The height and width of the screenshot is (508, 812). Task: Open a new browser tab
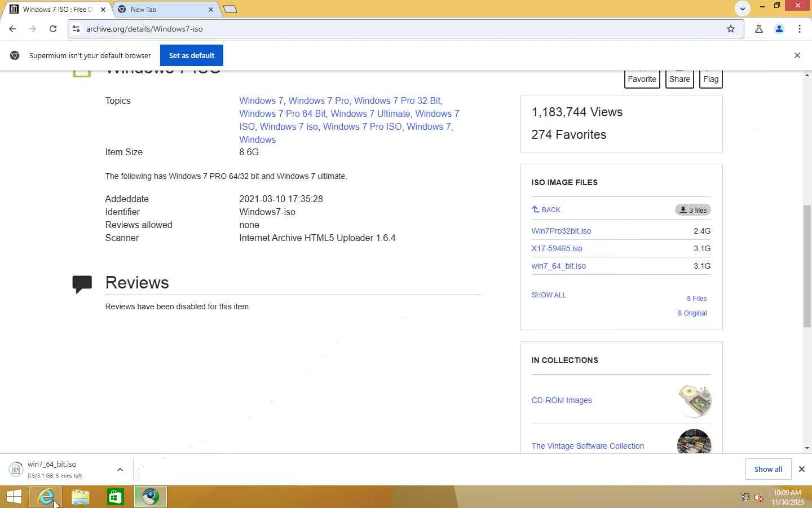click(x=230, y=9)
